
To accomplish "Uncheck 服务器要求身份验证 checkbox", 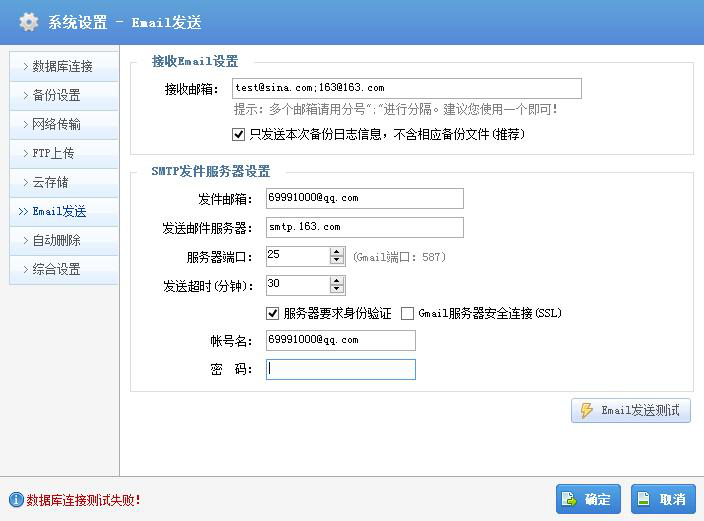I will click(x=273, y=313).
